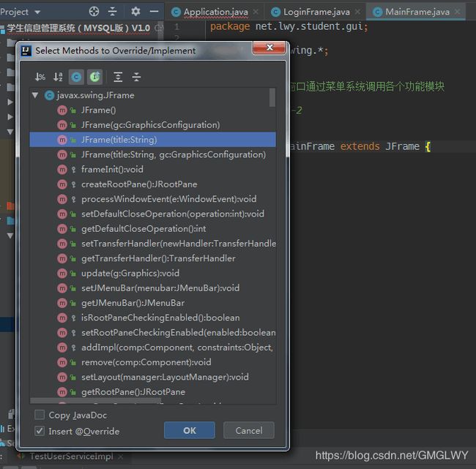Open Project panel settings gear

(x=135, y=12)
